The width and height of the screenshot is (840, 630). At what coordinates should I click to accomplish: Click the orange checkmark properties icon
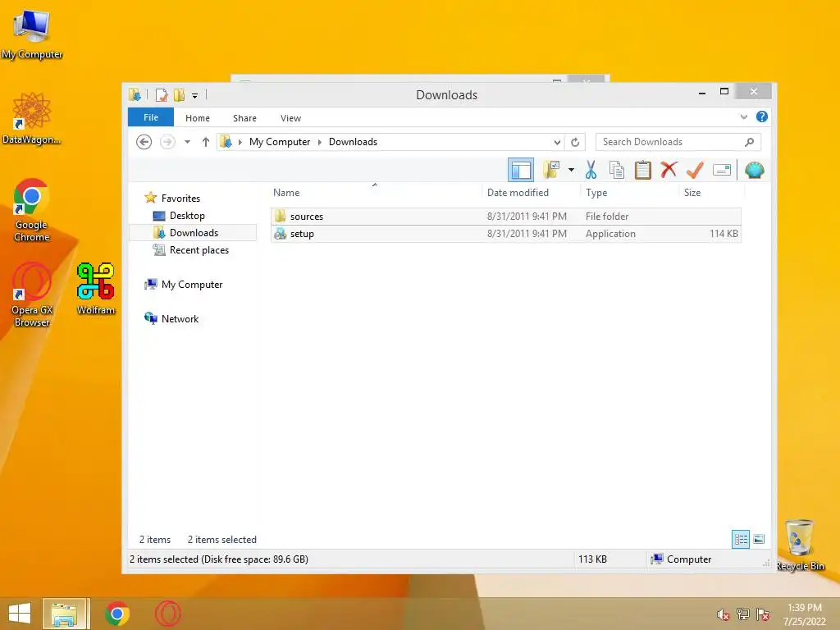695,171
